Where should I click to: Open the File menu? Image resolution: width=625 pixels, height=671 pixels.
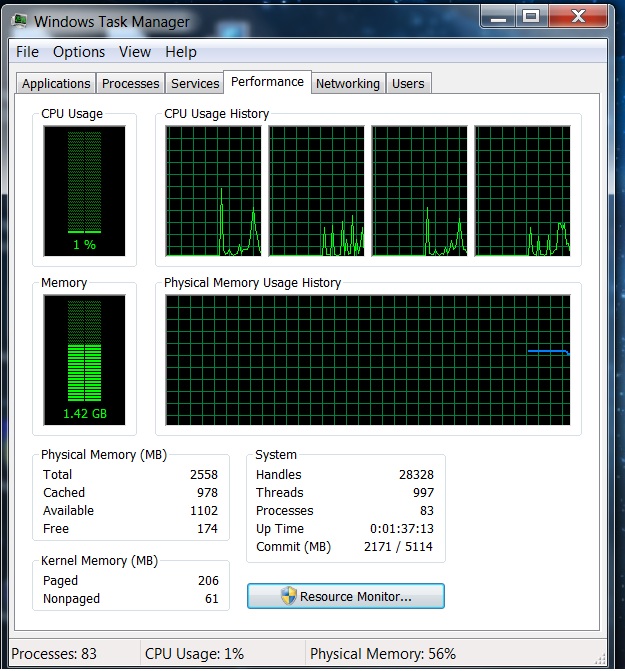point(27,52)
